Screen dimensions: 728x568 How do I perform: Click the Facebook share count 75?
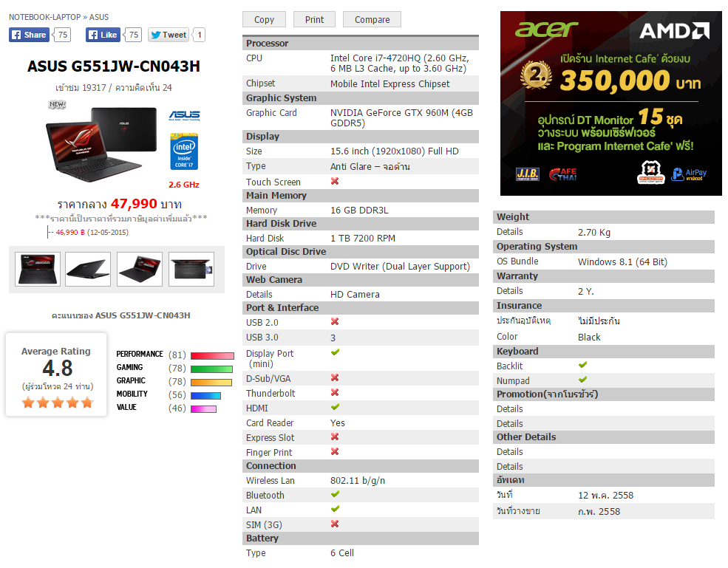[62, 35]
